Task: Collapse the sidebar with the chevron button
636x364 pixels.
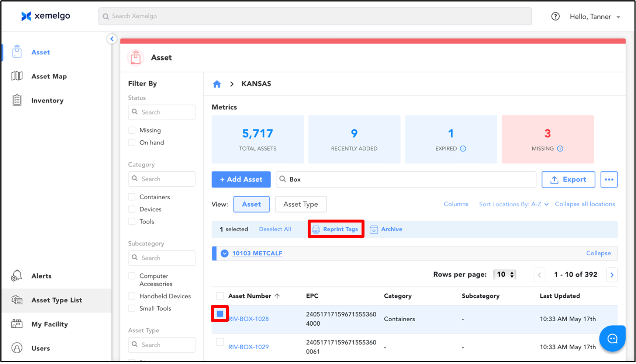Action: point(112,39)
